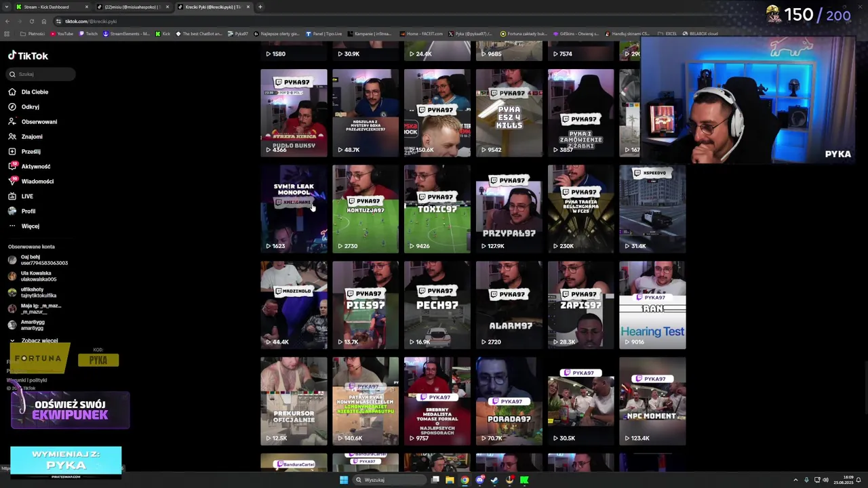Screen dimensions: 868x488
Task: Open a new browser tab
Action: [x=260, y=7]
